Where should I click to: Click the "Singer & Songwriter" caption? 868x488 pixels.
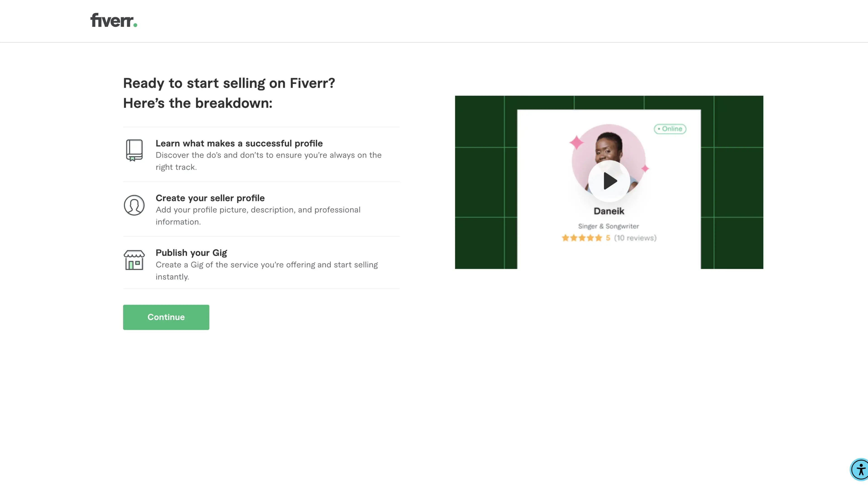(x=608, y=226)
